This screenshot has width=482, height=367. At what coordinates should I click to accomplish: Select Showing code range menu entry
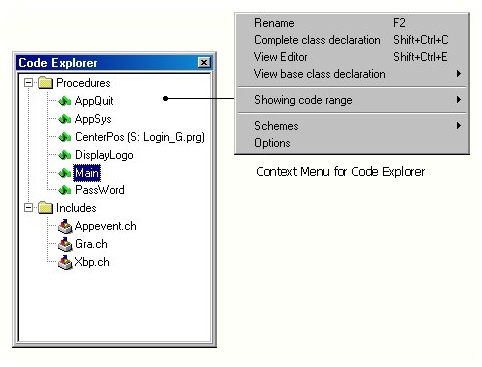pyautogui.click(x=352, y=100)
